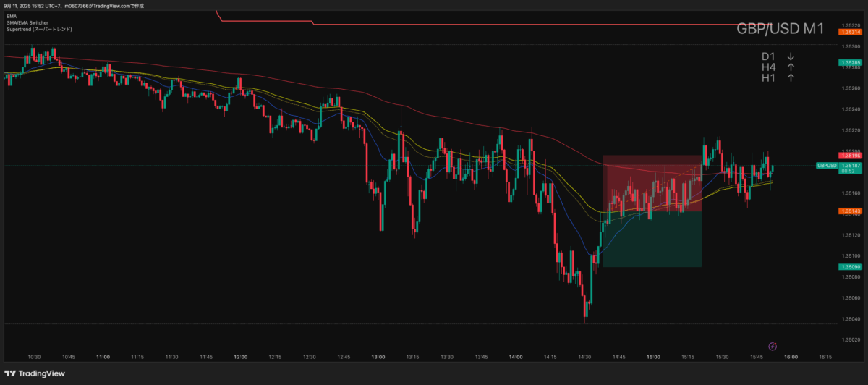Select the red stop-loss zone of the position
This screenshot has width=868, height=385.
[x=652, y=182]
